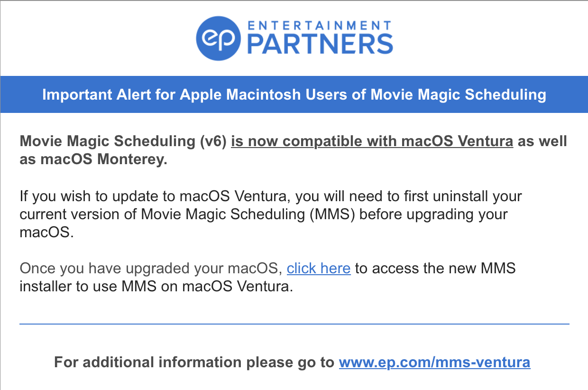Click underlined "is now compatible with macOS Ventura"
The image size is (588, 390).
click(372, 141)
